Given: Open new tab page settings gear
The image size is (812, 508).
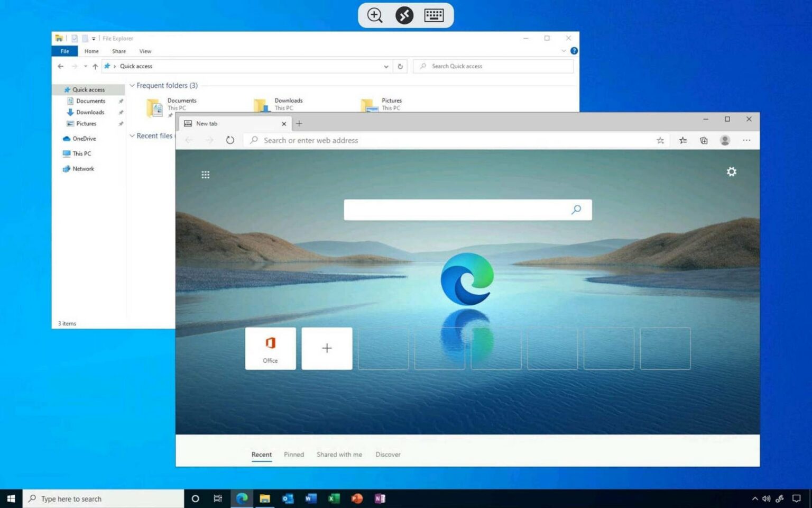Looking at the screenshot, I should coord(731,171).
